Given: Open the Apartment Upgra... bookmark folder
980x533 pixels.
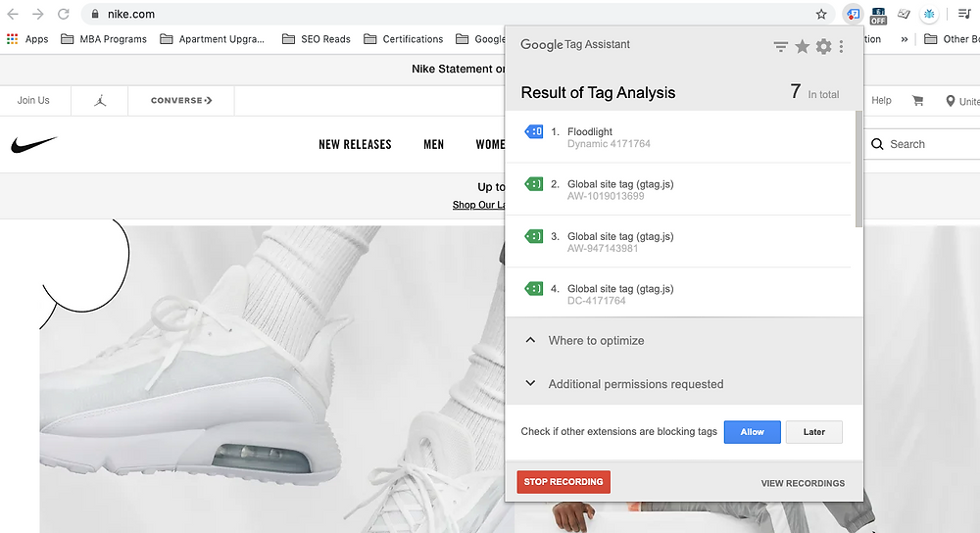Looking at the screenshot, I should point(213,39).
